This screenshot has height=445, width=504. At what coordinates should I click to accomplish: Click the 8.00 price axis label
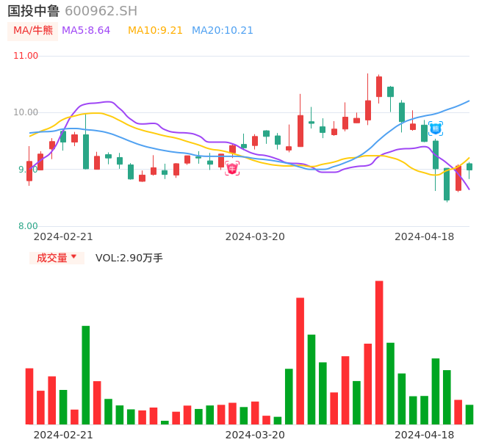coord(28,226)
